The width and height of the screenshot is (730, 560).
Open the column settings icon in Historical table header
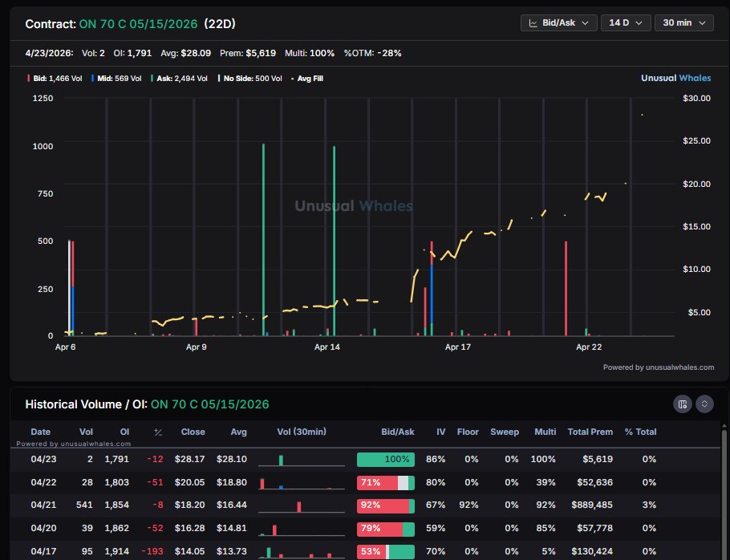click(x=682, y=404)
